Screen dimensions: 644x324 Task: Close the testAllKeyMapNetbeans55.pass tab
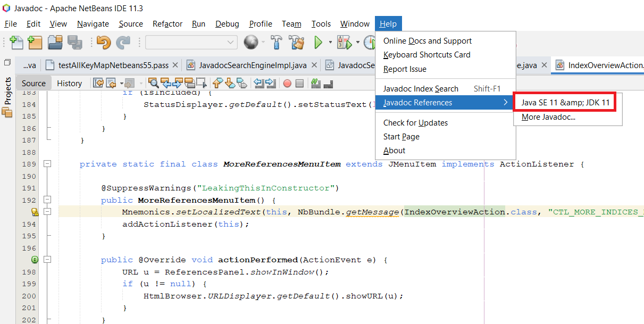pos(175,65)
